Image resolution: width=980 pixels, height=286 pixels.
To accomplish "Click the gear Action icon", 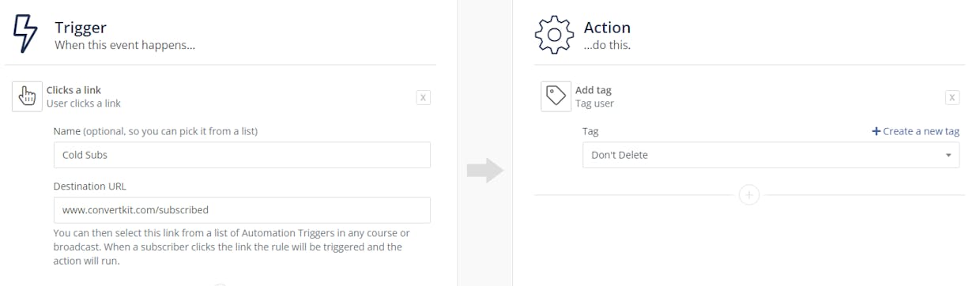I will (554, 34).
